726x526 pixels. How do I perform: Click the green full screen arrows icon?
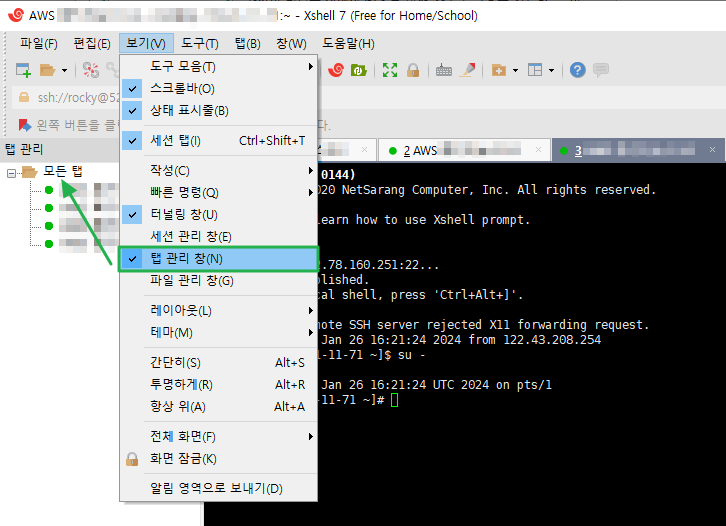click(x=390, y=70)
